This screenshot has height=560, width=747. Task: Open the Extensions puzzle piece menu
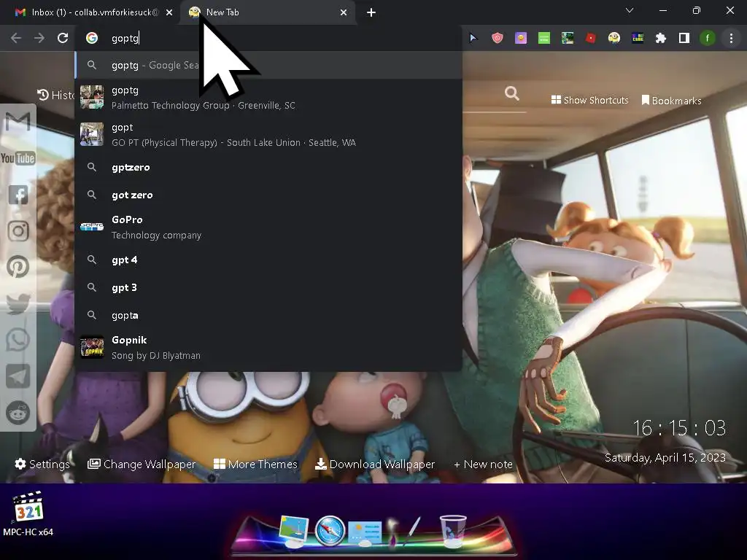pyautogui.click(x=661, y=38)
